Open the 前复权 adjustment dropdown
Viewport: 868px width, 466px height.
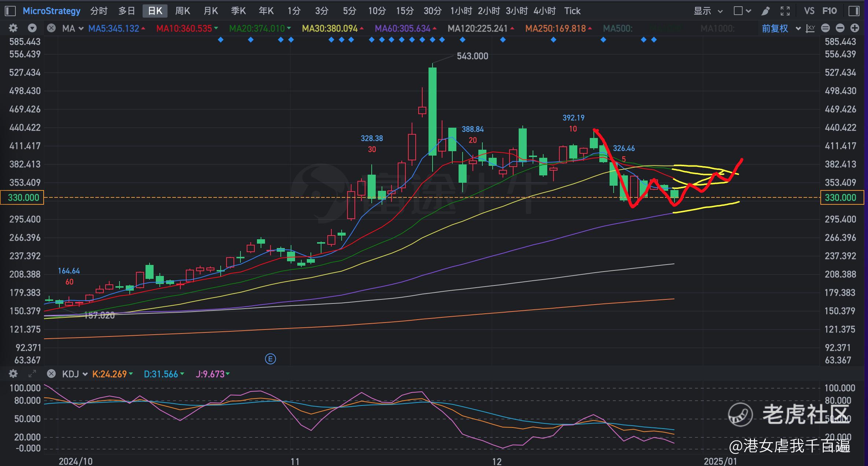coord(781,28)
